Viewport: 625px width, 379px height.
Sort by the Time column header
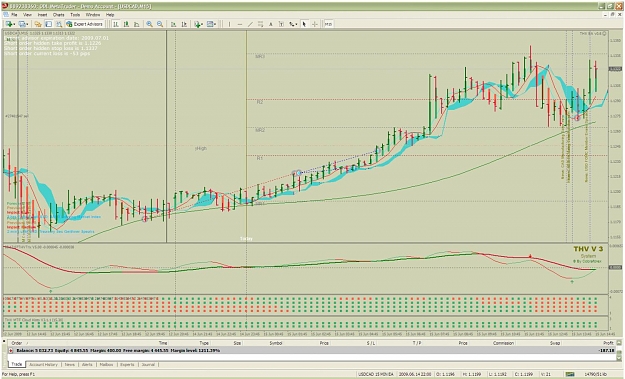pyautogui.click(x=163, y=343)
